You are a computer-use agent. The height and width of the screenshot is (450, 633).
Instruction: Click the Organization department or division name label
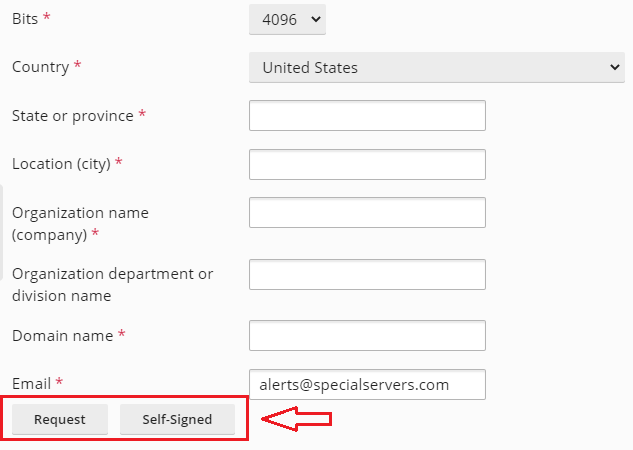112,284
